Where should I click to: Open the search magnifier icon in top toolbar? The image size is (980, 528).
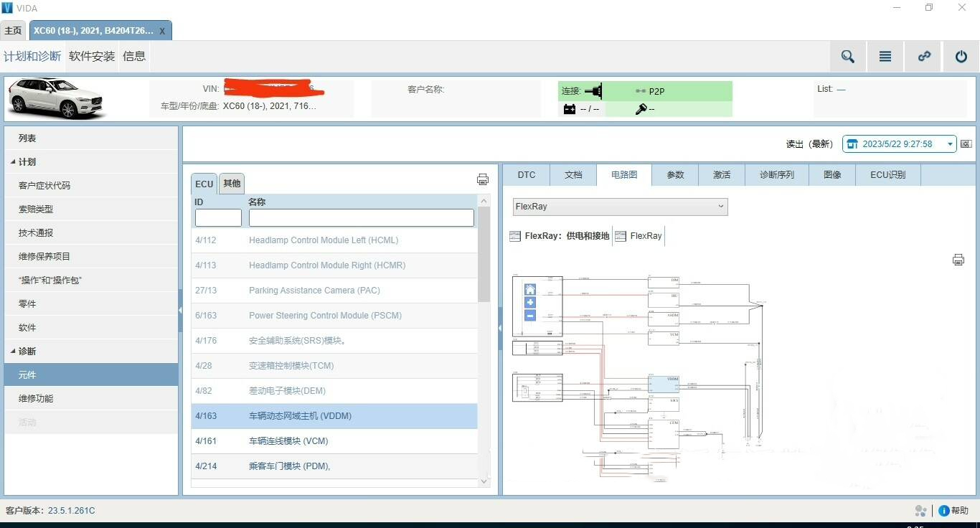point(848,57)
